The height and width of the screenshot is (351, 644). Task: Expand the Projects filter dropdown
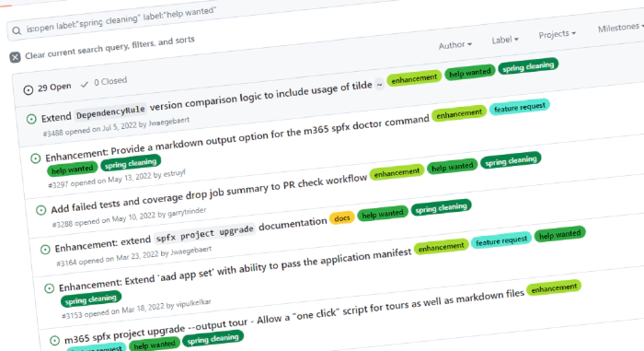[x=557, y=34]
